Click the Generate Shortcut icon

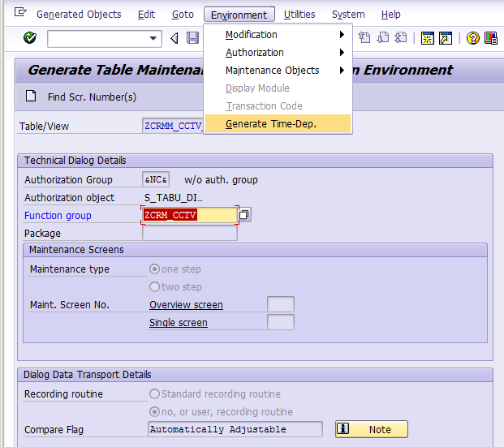pos(446,38)
